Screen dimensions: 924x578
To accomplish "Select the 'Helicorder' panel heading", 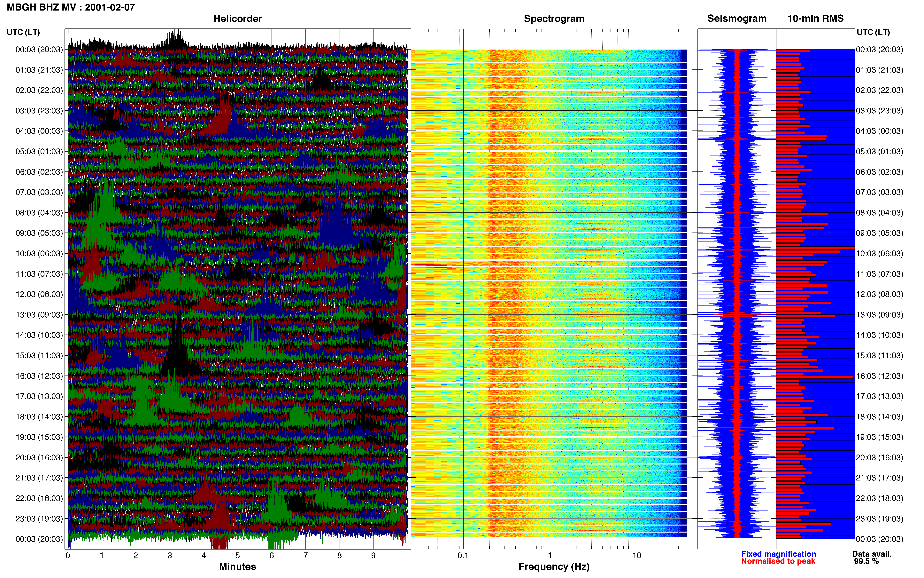I will 238,19.
